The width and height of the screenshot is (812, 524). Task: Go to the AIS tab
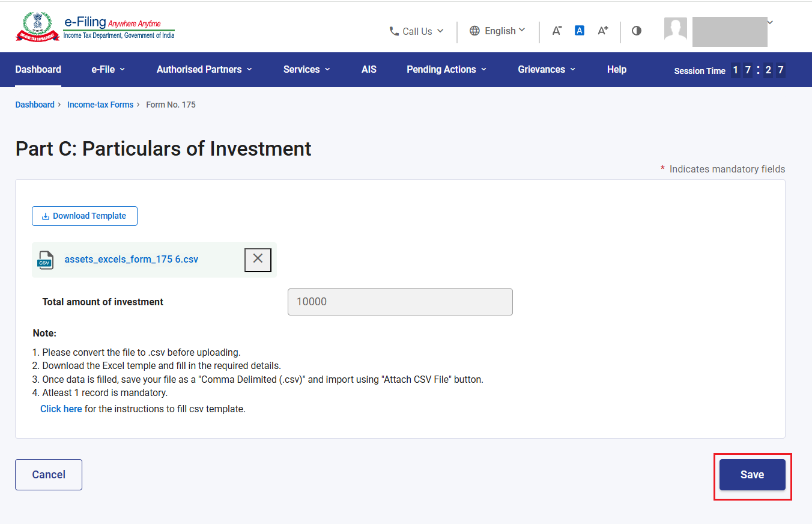[x=369, y=70]
